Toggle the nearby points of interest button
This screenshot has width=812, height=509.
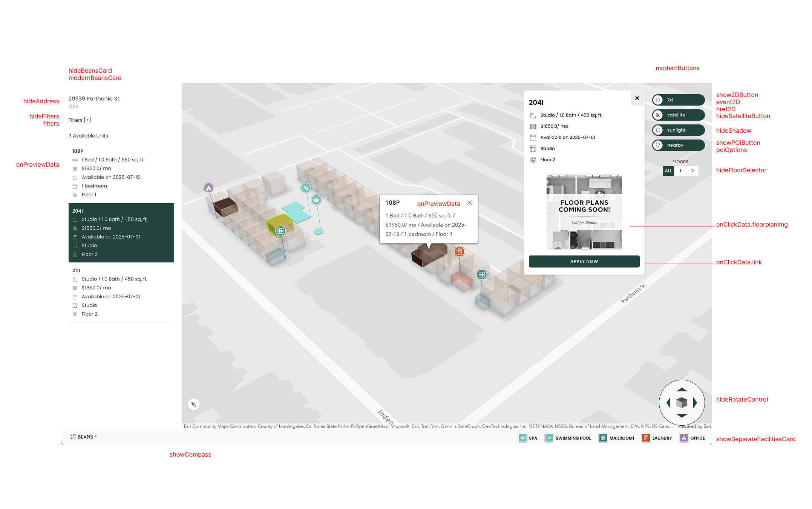click(x=678, y=145)
